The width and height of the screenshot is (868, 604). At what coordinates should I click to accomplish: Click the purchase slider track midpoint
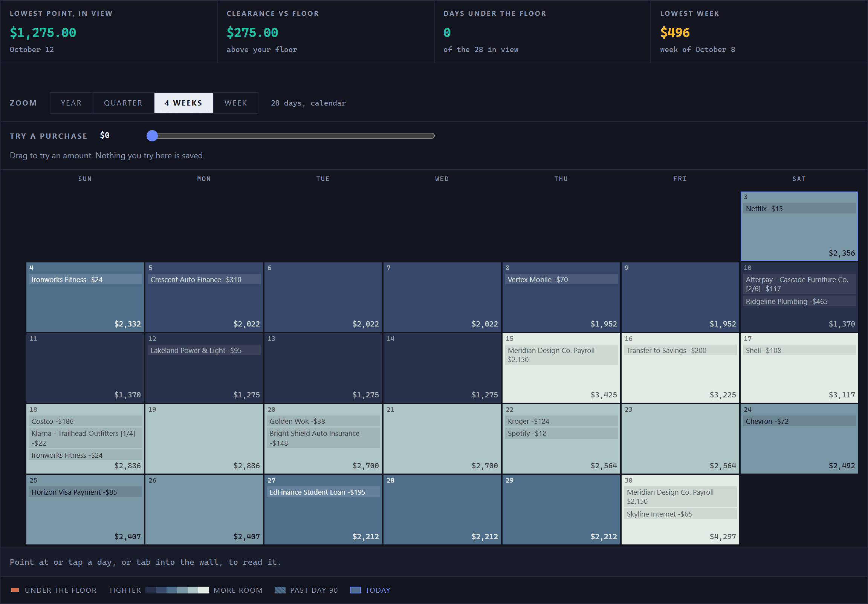tap(291, 136)
